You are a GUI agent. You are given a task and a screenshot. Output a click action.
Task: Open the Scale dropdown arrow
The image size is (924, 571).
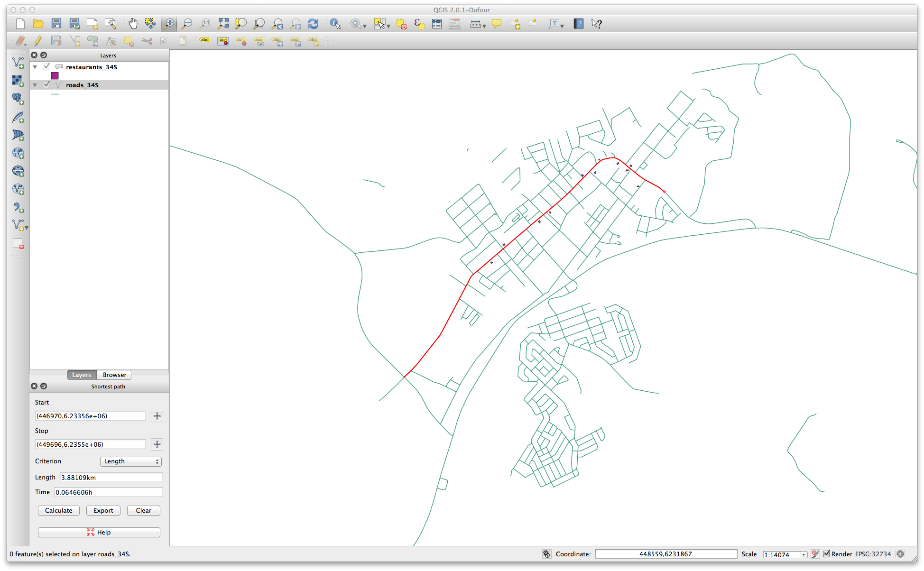click(804, 554)
